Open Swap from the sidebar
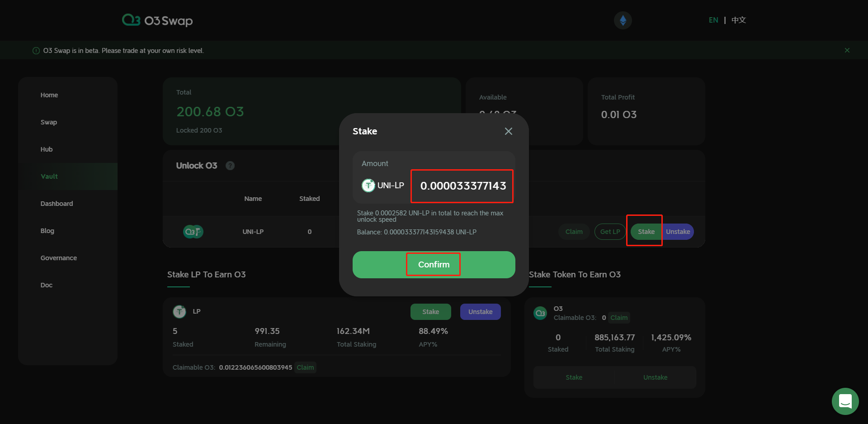Viewport: 868px width, 424px height. [x=49, y=122]
